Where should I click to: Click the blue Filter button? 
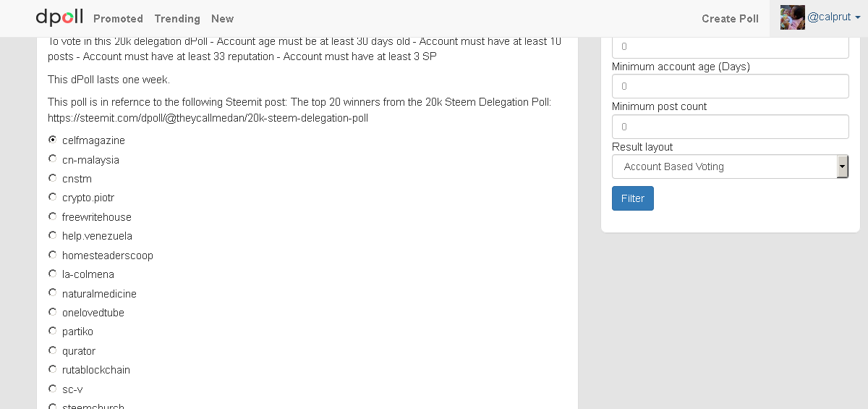tap(633, 198)
